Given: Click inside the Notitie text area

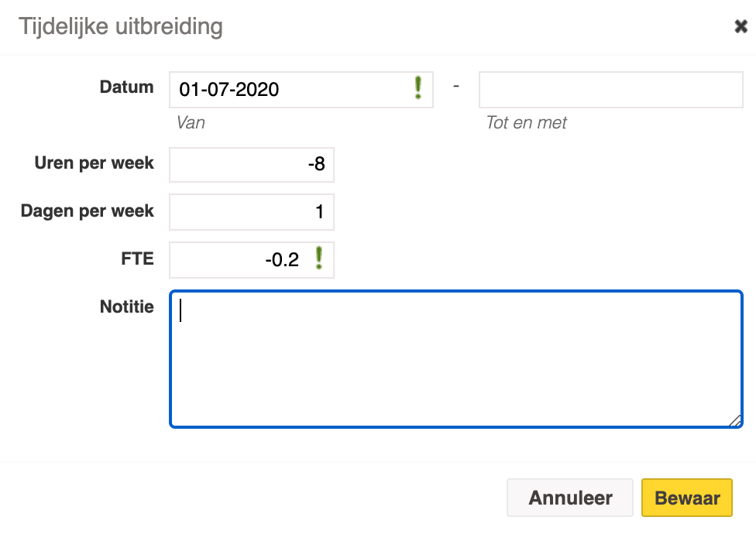Looking at the screenshot, I should pos(455,359).
